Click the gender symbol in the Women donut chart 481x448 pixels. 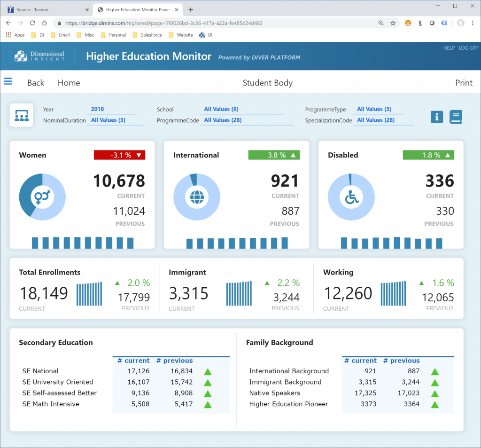[42, 196]
